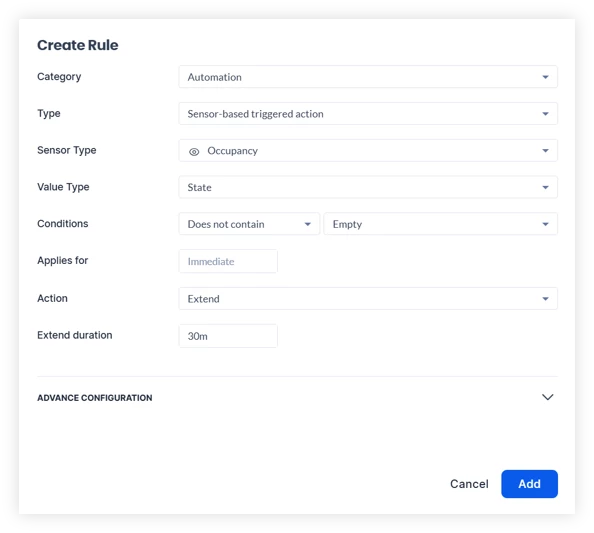Open the Sensor-based triggered action dropdown

[368, 114]
